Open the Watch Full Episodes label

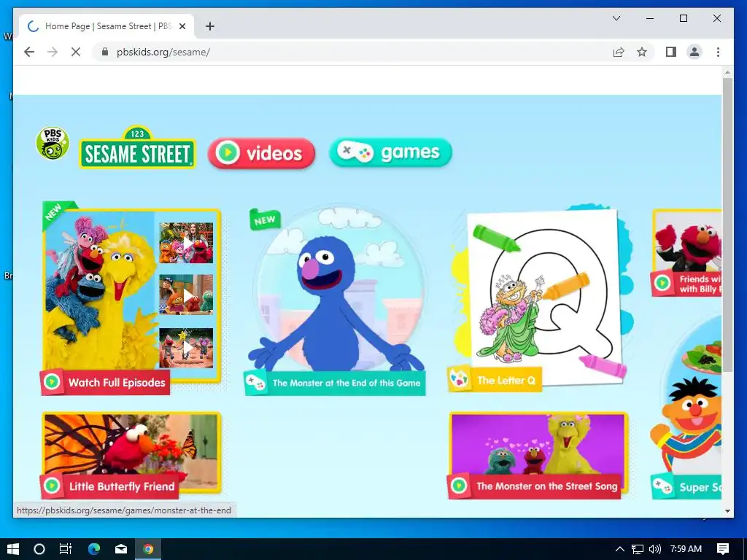(x=117, y=382)
